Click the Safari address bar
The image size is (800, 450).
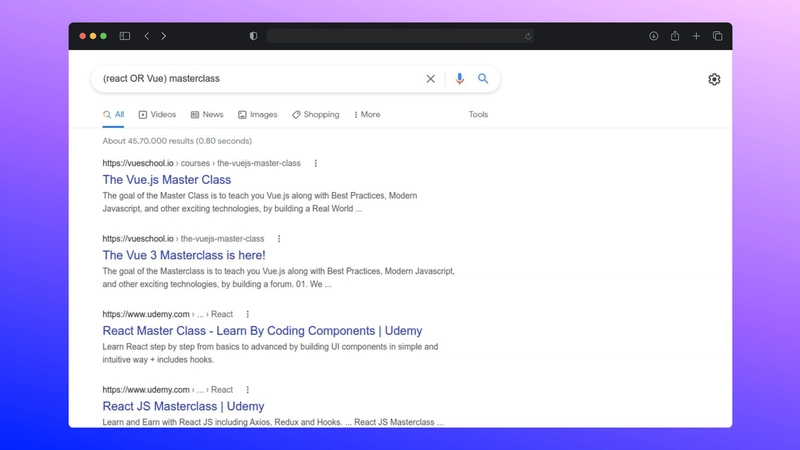coord(401,36)
